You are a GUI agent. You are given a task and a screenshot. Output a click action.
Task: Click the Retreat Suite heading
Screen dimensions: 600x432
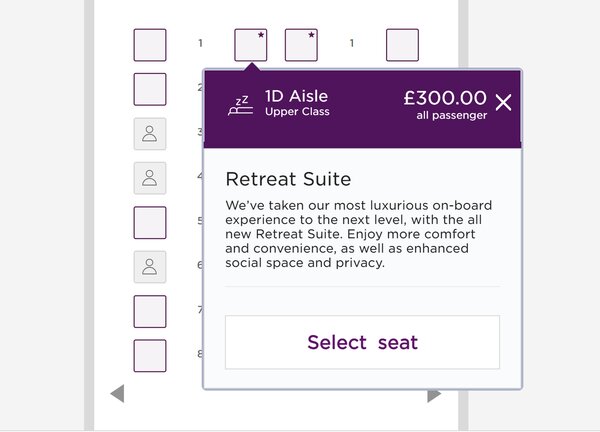pos(289,179)
